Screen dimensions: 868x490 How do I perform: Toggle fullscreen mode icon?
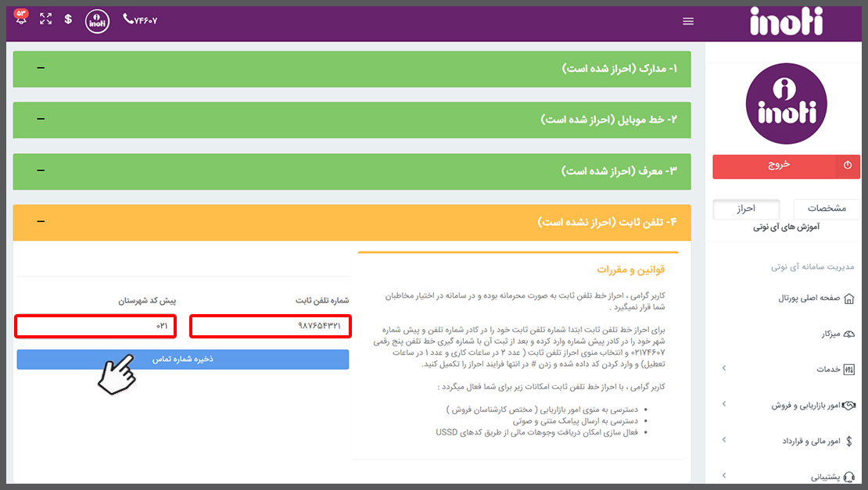click(x=46, y=20)
